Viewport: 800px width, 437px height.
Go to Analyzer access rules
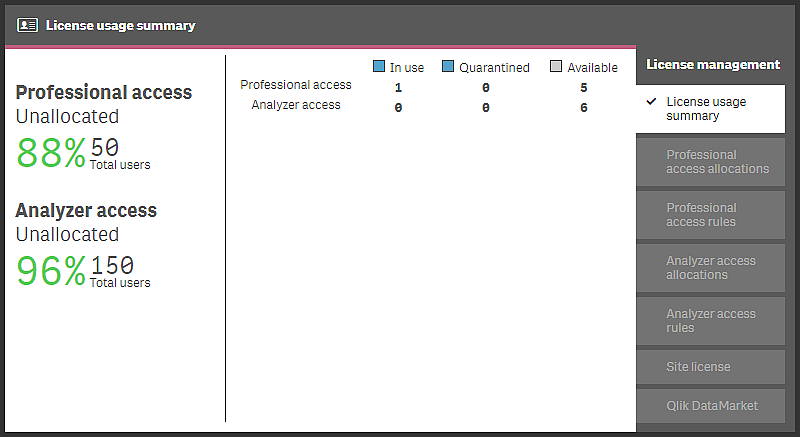pyautogui.click(x=710, y=321)
